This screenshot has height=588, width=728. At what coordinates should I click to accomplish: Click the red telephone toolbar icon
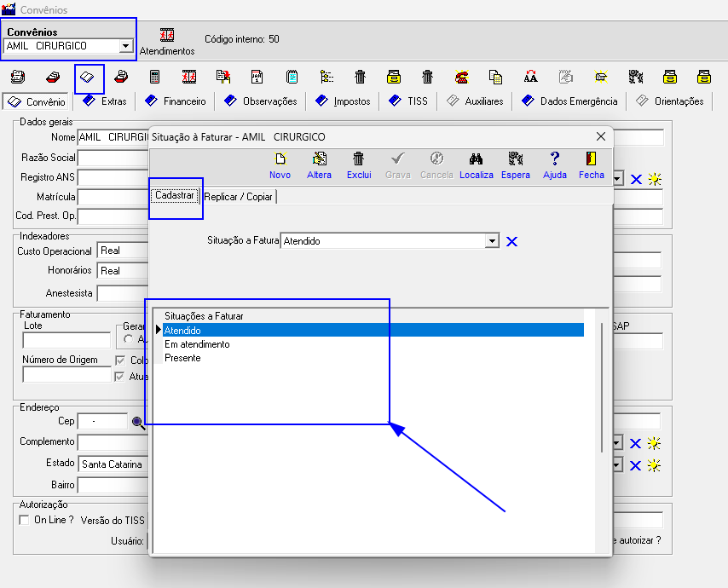tap(461, 78)
